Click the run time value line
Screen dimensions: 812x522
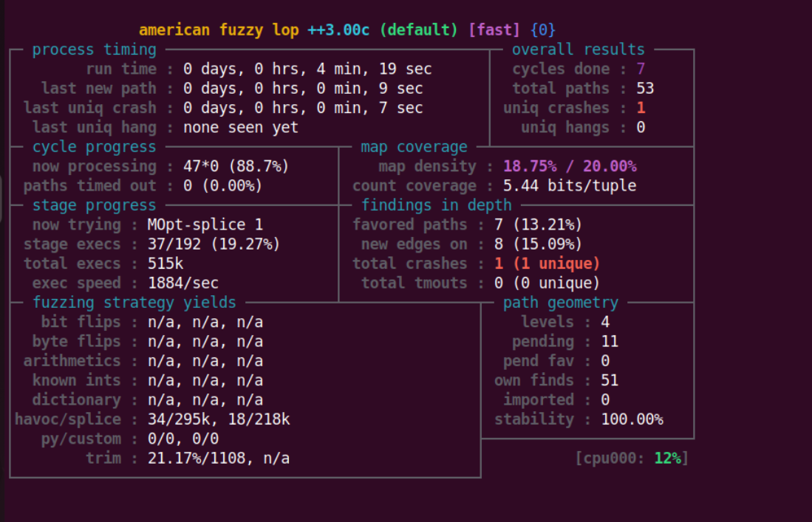[307, 69]
